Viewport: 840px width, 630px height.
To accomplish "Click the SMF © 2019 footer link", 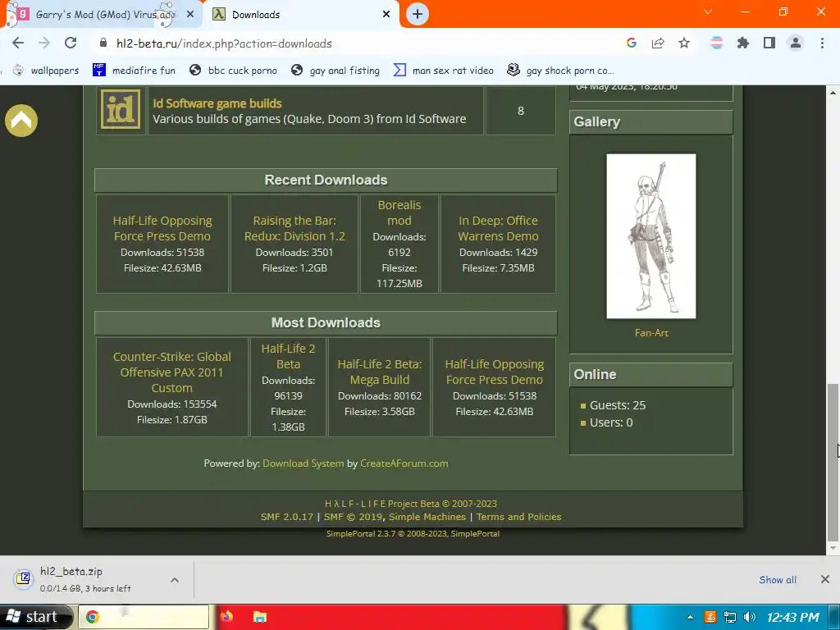I will (x=353, y=517).
